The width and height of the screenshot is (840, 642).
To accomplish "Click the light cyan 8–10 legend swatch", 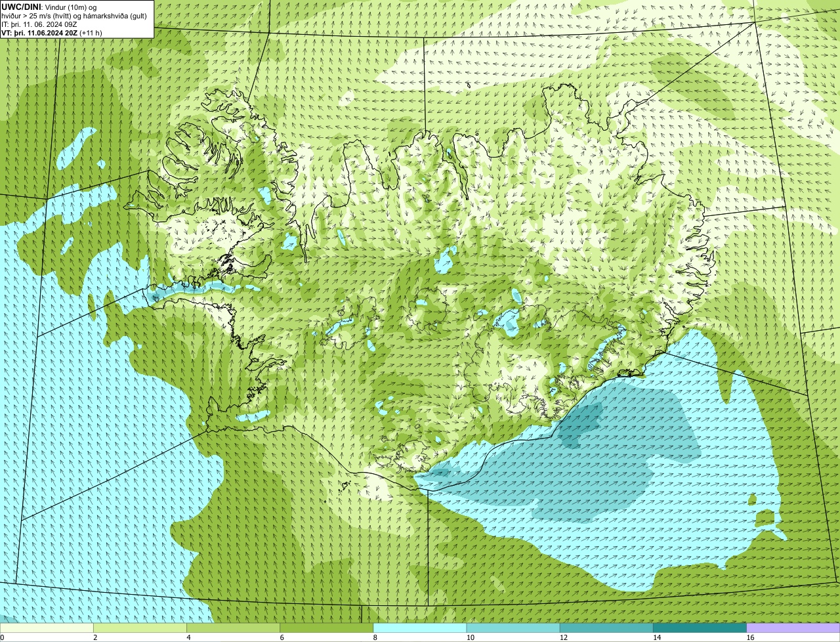I will [x=420, y=628].
